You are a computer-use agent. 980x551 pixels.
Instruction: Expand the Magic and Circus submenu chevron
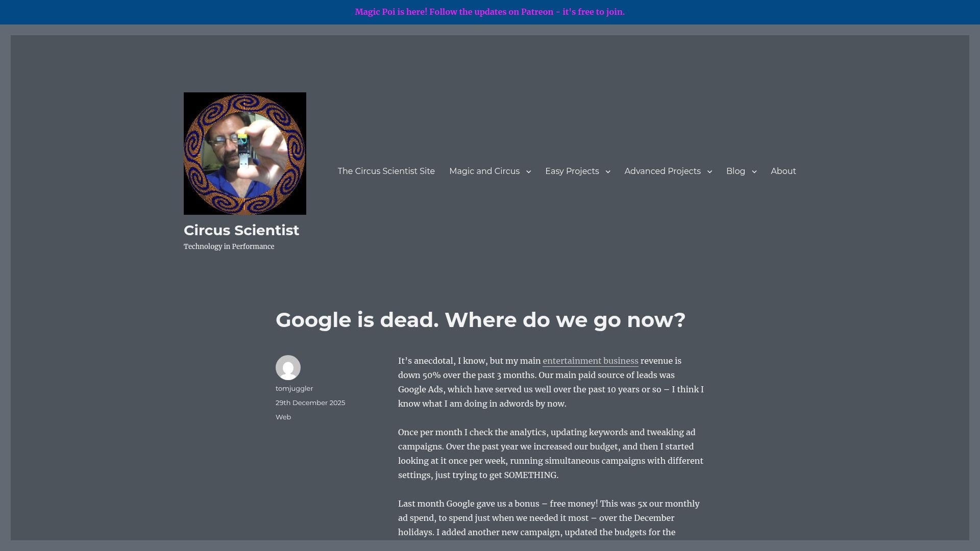tap(528, 171)
